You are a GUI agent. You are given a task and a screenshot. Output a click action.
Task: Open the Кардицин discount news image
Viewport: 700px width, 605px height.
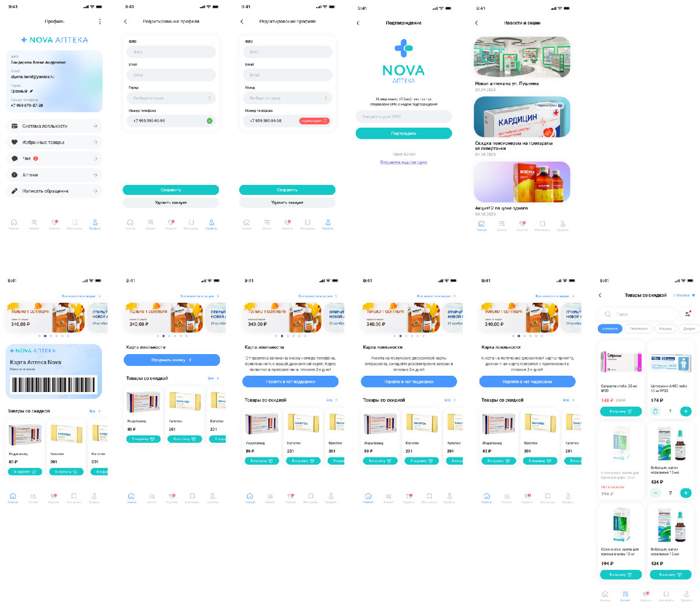[522, 117]
